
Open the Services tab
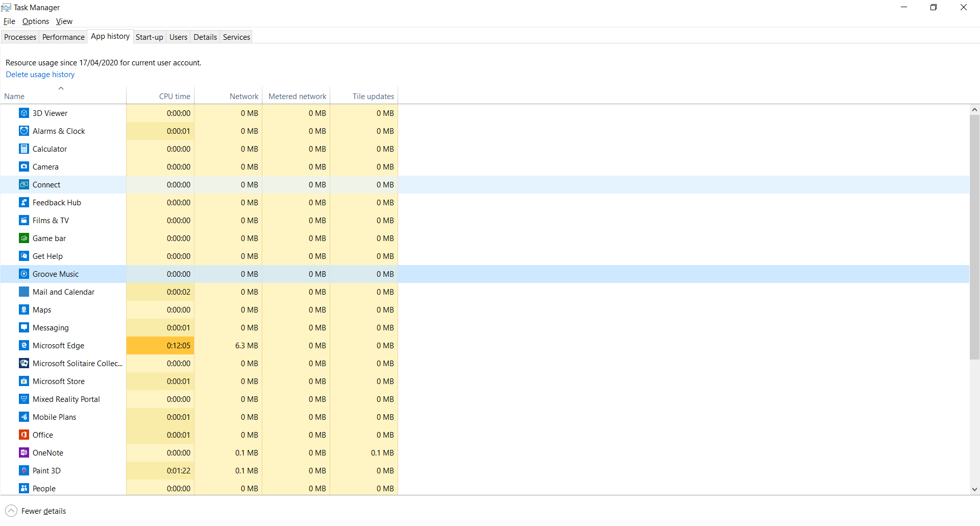(x=236, y=37)
